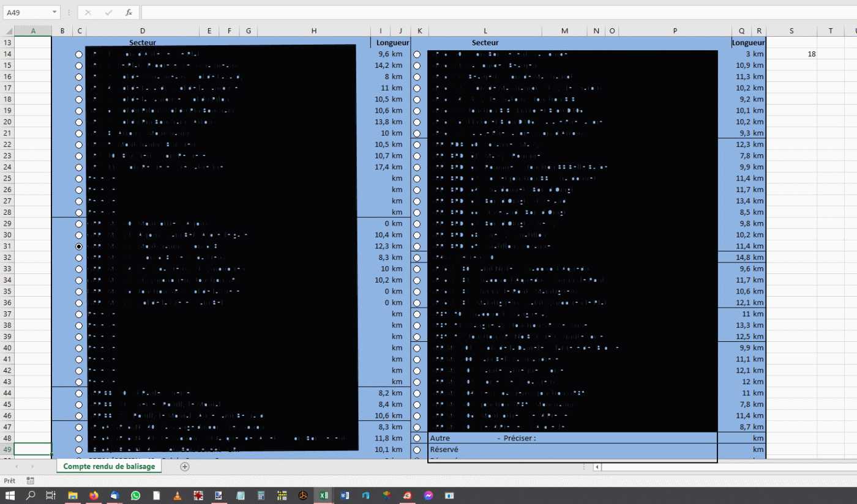Launch VLC media player from taskbar

click(x=178, y=495)
